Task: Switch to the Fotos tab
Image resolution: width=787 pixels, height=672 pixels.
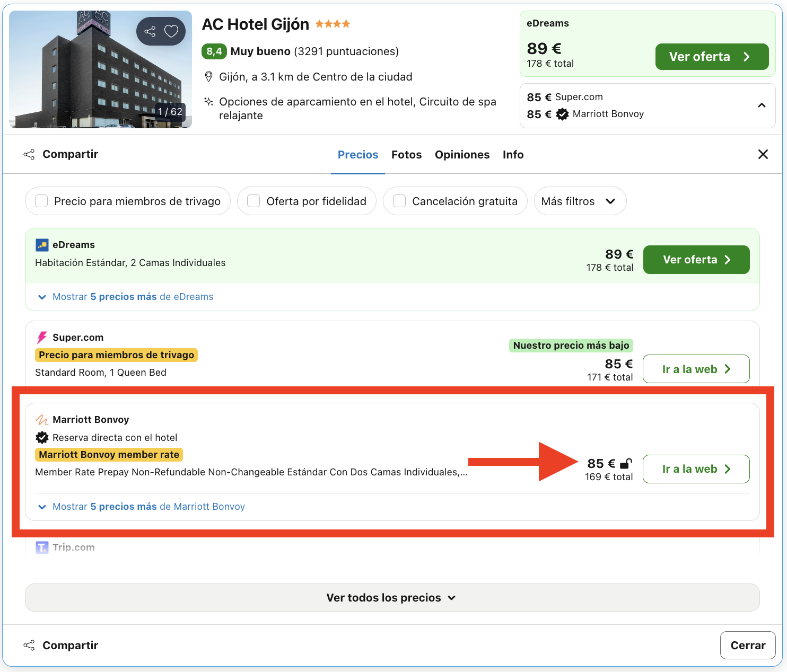Action: [x=406, y=155]
